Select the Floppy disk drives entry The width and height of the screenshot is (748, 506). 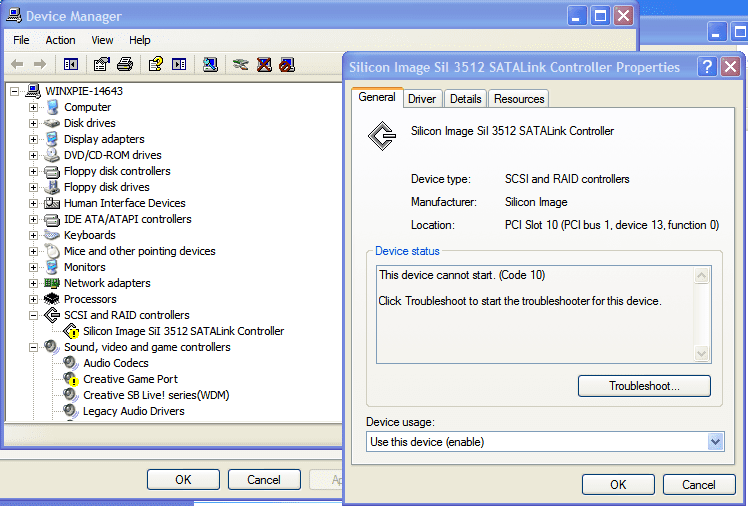[107, 187]
